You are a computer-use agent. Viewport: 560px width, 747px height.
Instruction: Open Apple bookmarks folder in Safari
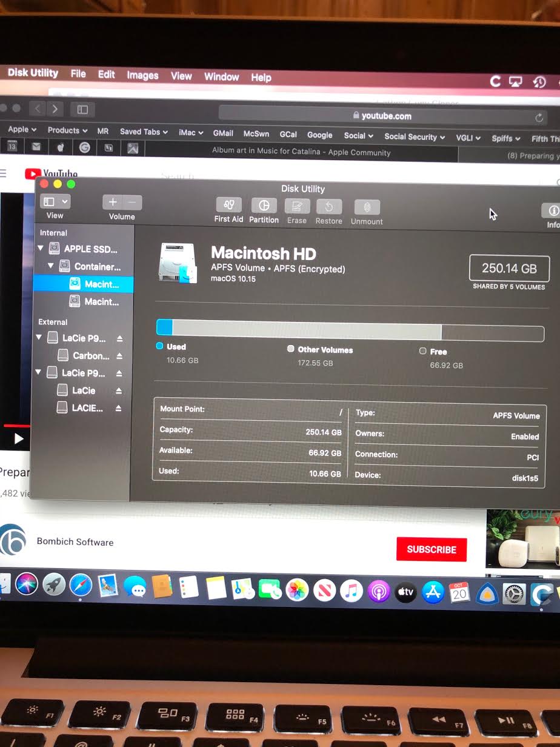coord(22,129)
